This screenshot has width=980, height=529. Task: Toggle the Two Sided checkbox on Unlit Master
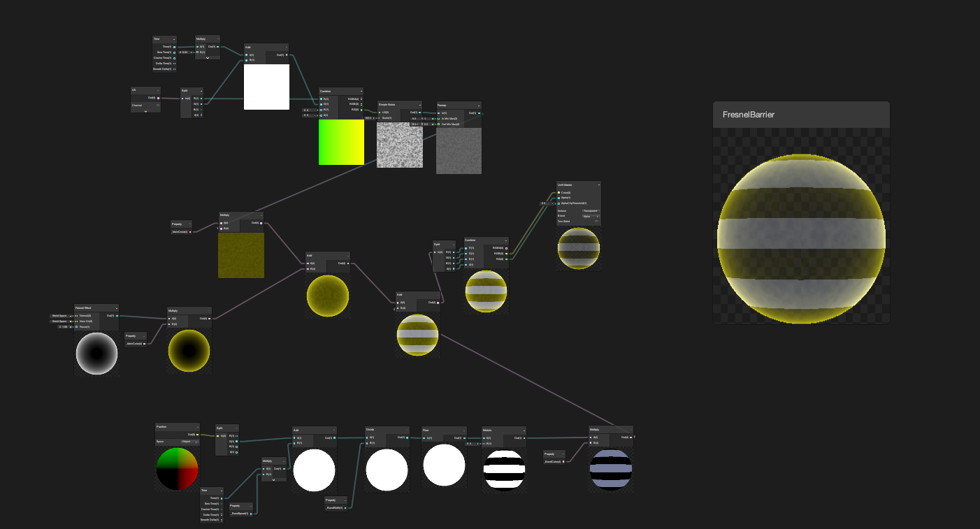coord(597,222)
